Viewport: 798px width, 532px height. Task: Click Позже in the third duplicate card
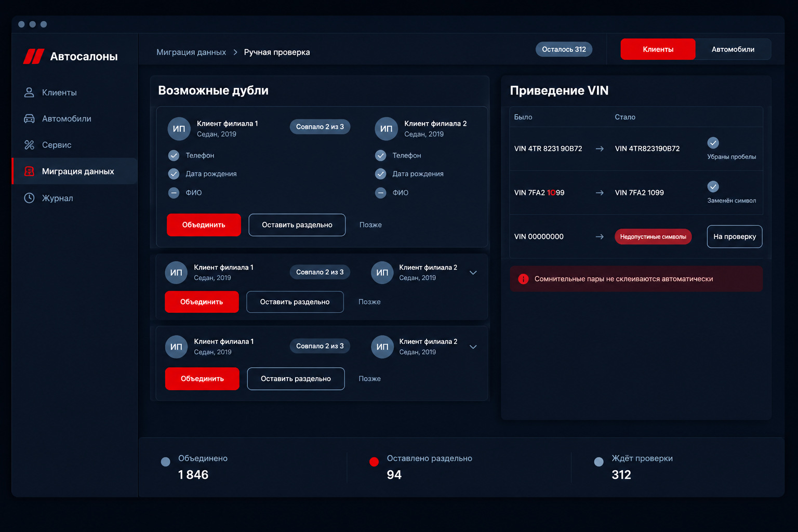tap(369, 379)
